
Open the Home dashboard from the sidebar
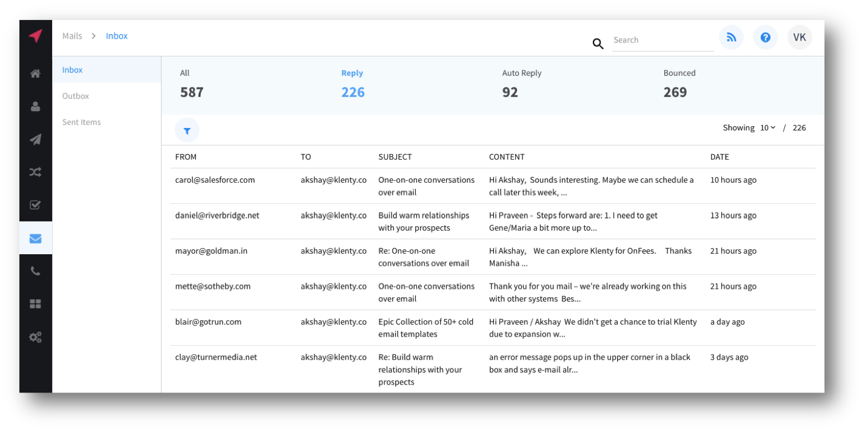pyautogui.click(x=35, y=73)
